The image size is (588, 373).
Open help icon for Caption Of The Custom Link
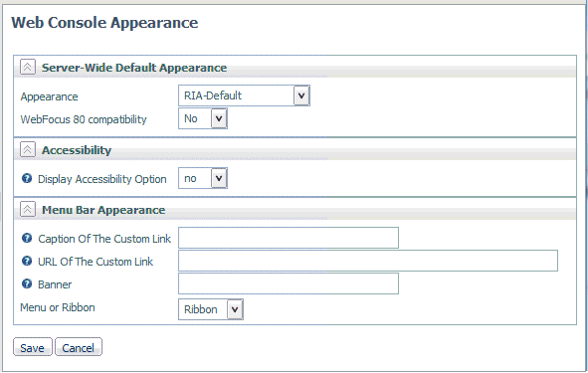27,238
